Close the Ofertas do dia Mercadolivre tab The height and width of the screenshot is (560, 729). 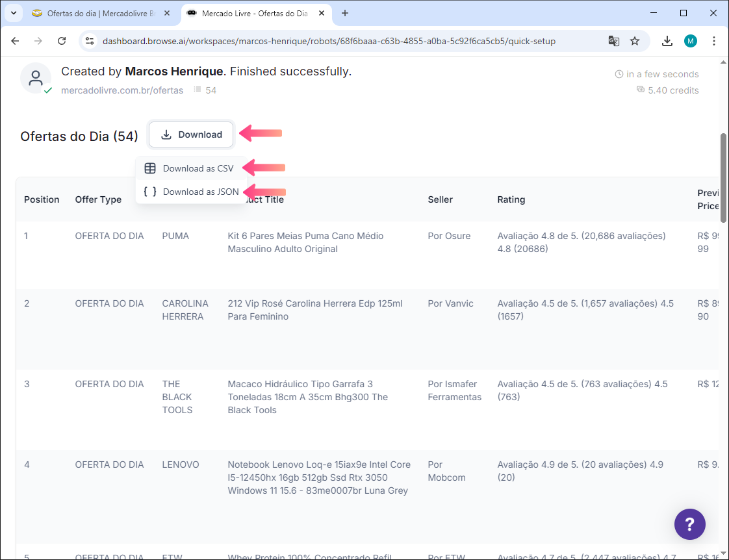coord(167,14)
